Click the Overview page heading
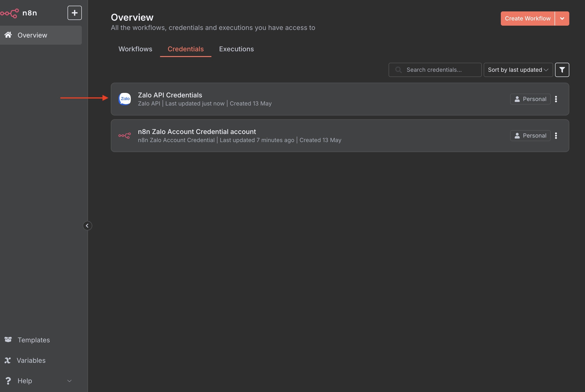Screen dimensions: 585x392 click(132, 18)
